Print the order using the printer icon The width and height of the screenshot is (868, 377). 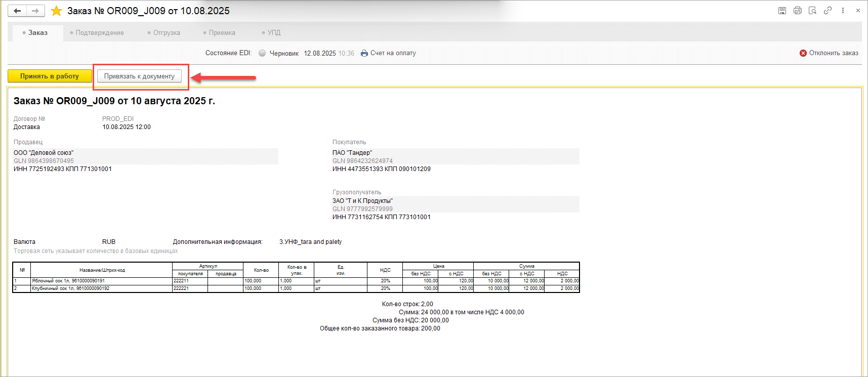click(x=798, y=11)
